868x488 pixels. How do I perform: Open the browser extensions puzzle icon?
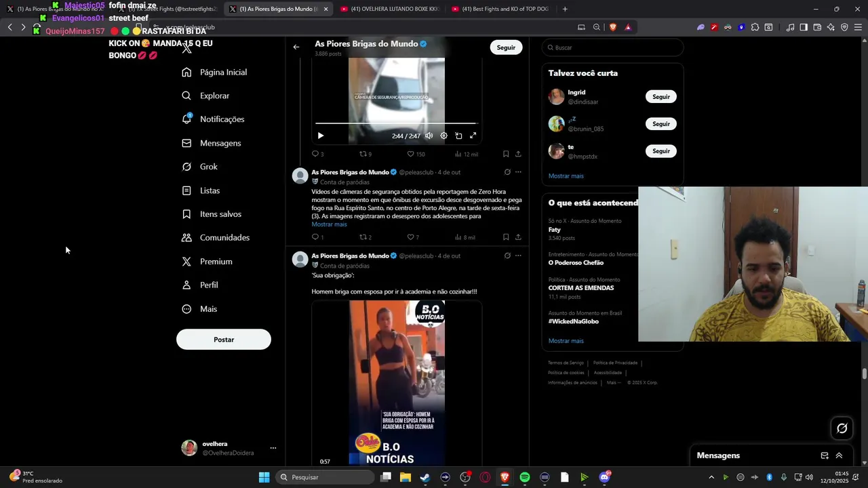coord(755,27)
